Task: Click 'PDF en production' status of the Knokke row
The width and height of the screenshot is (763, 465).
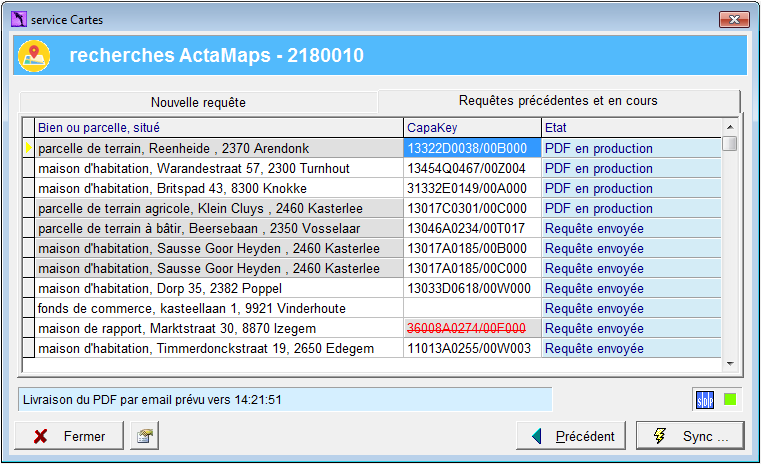Action: pyautogui.click(x=632, y=188)
